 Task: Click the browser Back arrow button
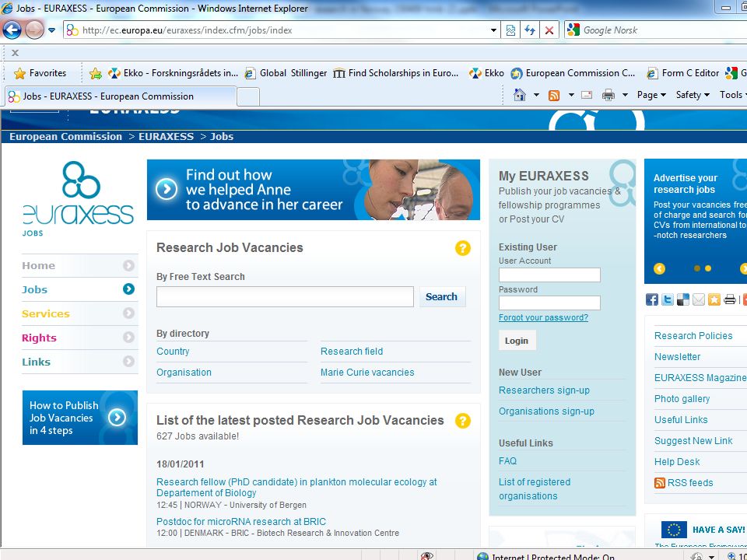click(12, 30)
